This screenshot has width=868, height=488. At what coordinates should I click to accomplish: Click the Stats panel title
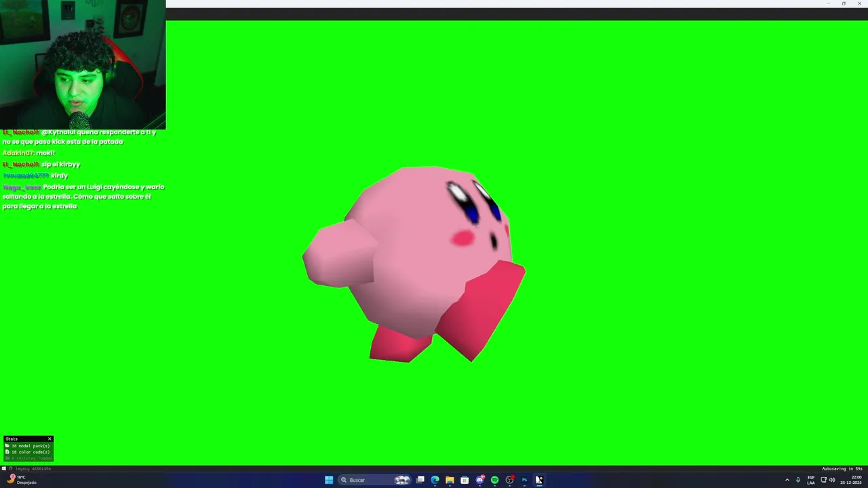tap(12, 439)
